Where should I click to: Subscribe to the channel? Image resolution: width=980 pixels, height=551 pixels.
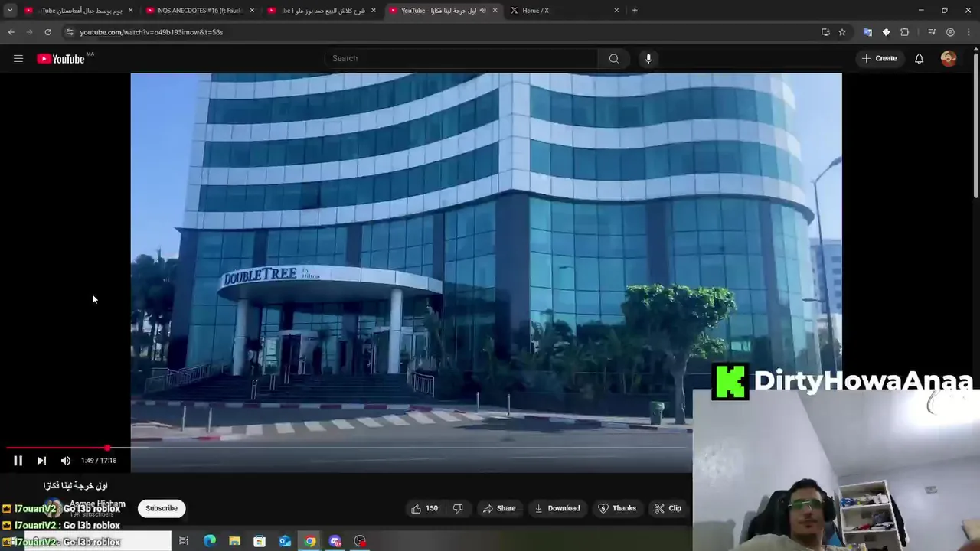[162, 508]
